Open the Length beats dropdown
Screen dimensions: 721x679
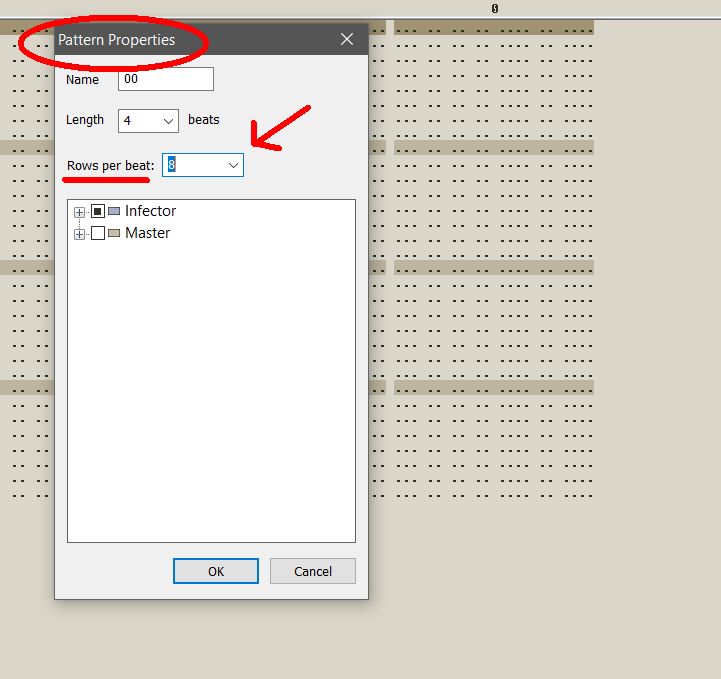pos(167,121)
